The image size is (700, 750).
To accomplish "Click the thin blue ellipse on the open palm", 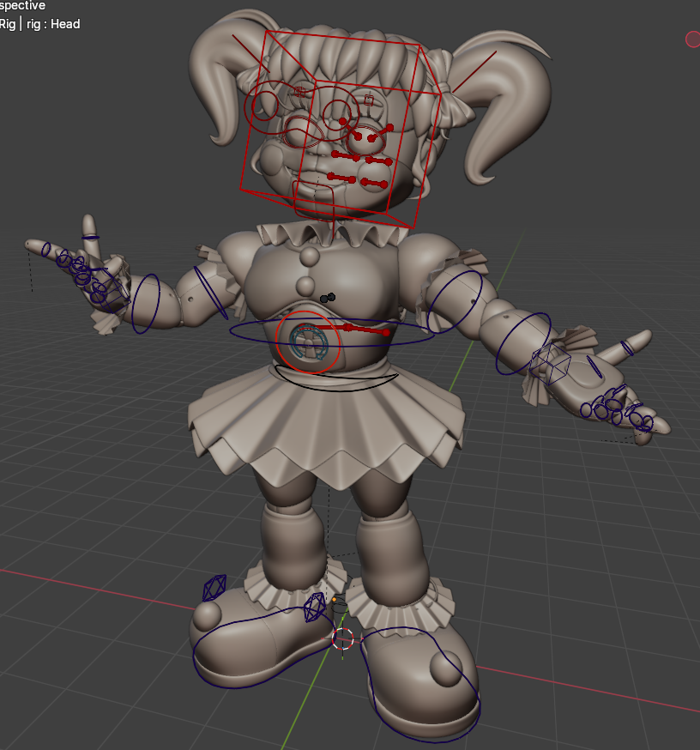I will (x=594, y=367).
